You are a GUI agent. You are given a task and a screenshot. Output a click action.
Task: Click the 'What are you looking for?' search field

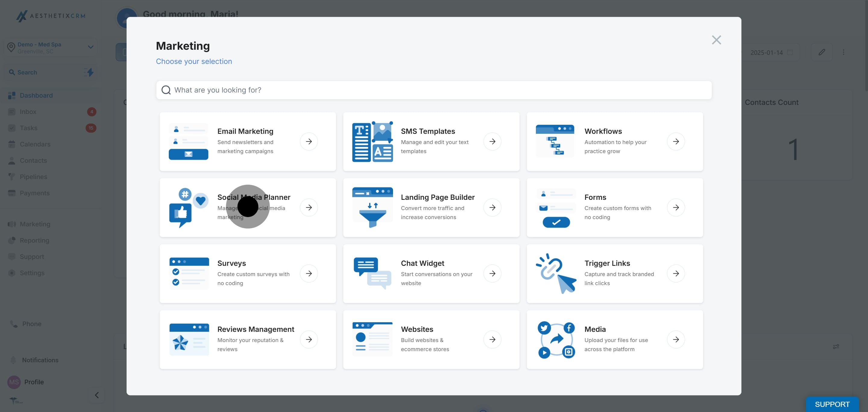pyautogui.click(x=434, y=90)
